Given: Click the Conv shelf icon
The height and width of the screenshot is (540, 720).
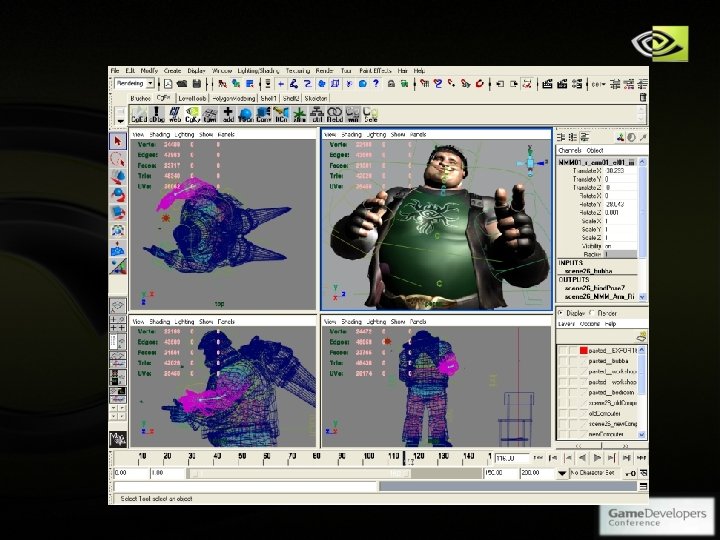Looking at the screenshot, I should coord(264,114).
